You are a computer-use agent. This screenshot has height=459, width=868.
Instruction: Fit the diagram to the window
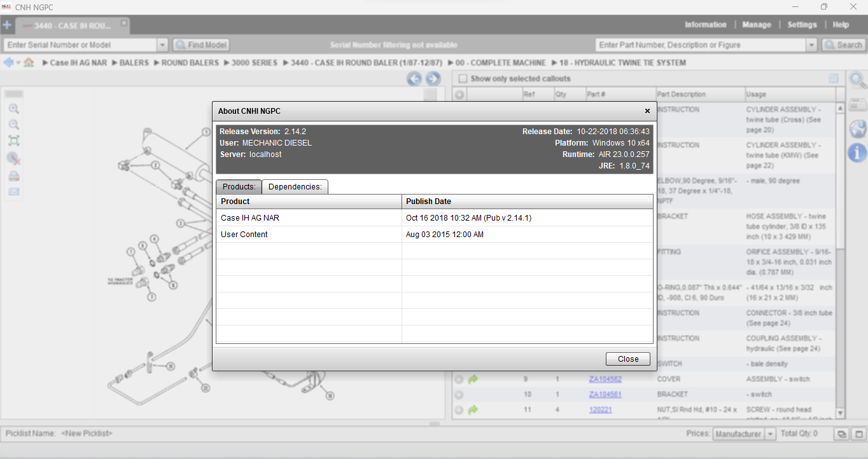(13, 140)
